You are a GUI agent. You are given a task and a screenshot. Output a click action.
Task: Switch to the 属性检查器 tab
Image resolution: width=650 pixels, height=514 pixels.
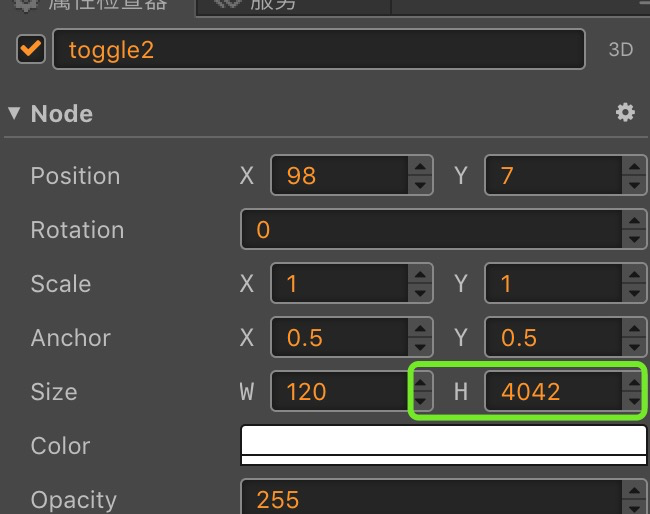pos(95,5)
